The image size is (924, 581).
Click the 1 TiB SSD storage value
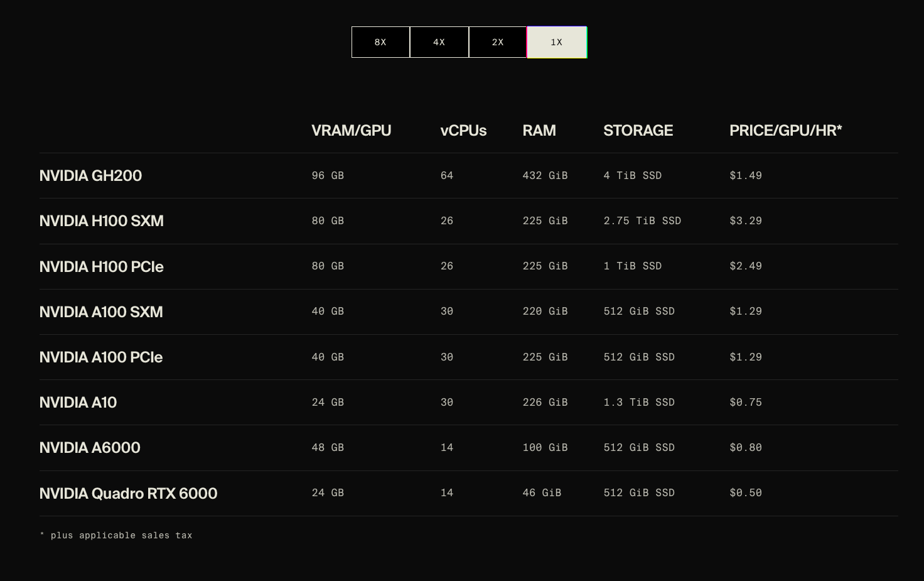(x=633, y=266)
